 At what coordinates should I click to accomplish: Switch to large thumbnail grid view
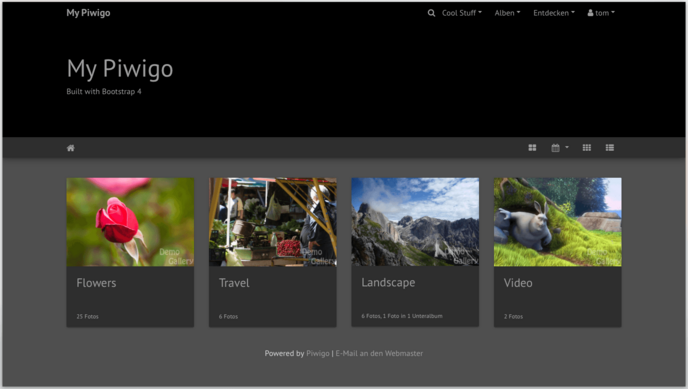[x=532, y=148]
